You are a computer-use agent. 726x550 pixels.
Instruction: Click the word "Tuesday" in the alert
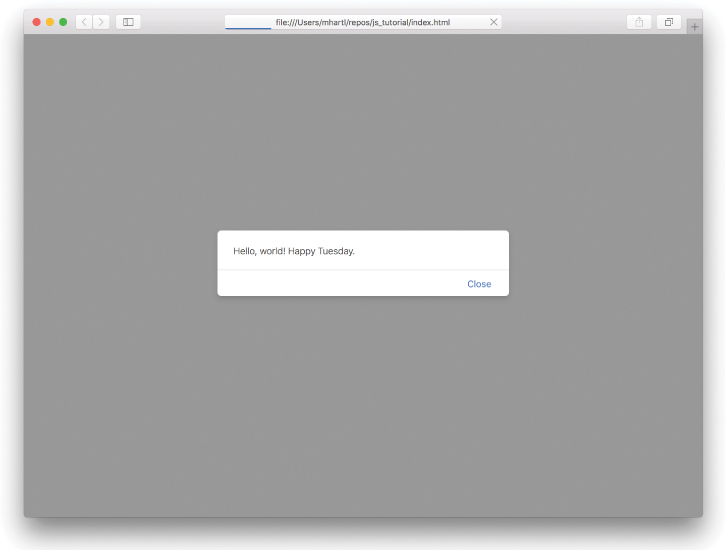(335, 251)
